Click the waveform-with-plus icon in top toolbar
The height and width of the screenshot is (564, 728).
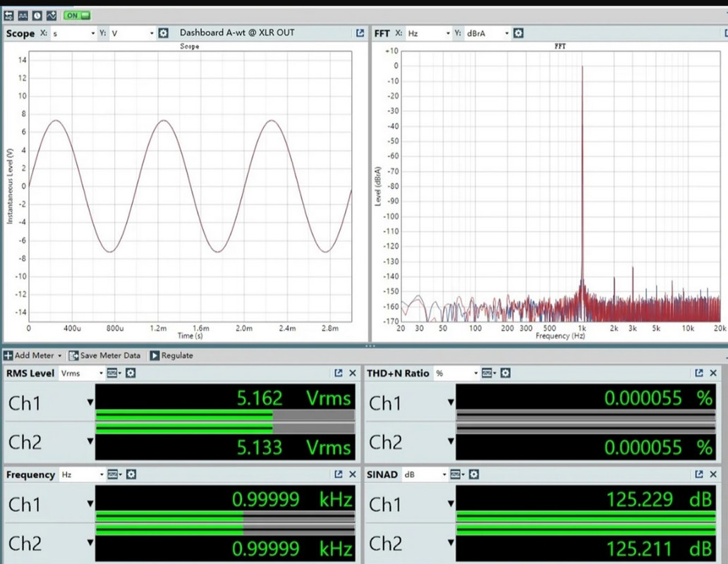click(x=51, y=16)
